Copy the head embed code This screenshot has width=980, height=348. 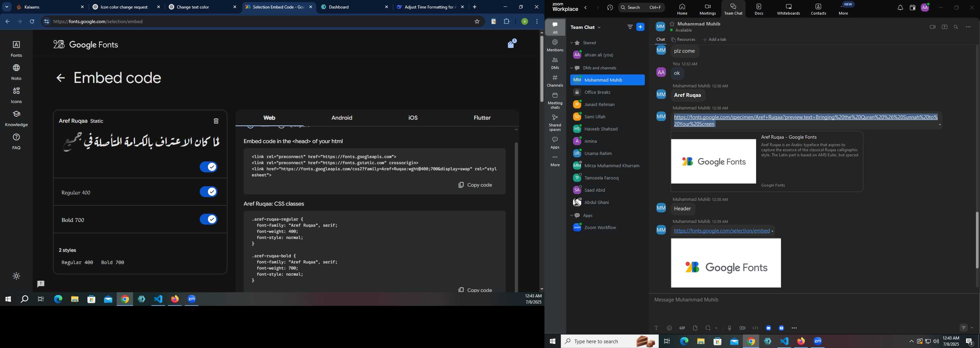click(x=475, y=185)
